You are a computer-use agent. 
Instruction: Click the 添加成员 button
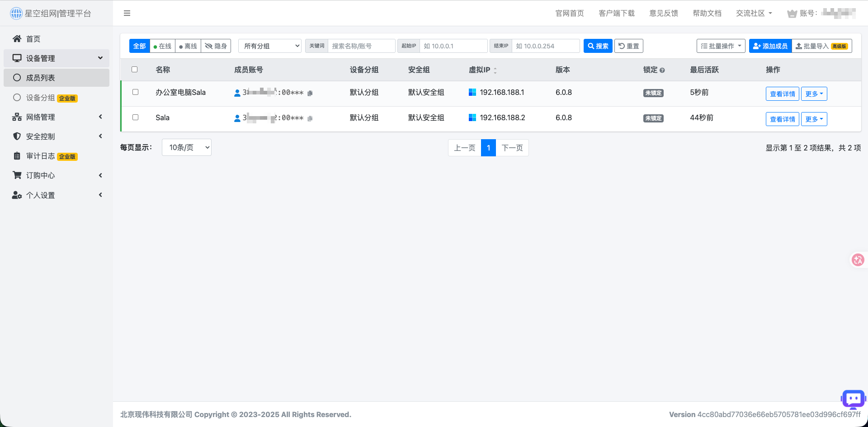[x=770, y=46]
